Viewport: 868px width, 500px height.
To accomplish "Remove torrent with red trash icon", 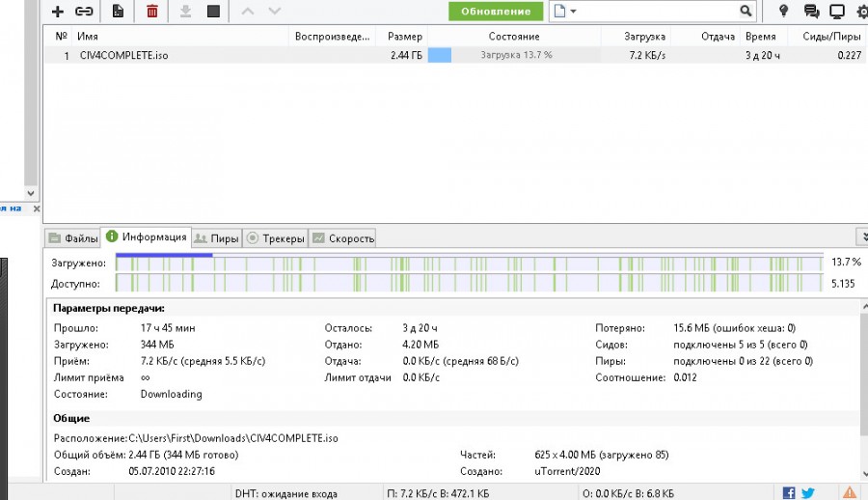I will (x=152, y=11).
